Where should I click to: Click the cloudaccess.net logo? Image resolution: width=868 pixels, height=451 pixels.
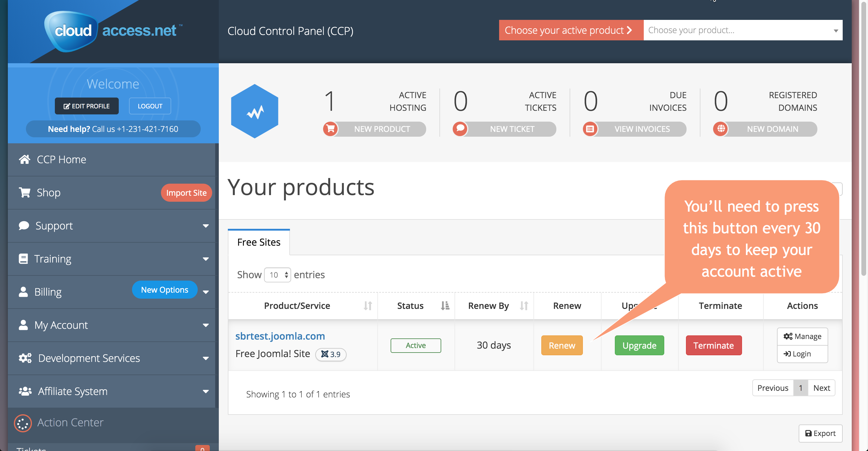113,31
